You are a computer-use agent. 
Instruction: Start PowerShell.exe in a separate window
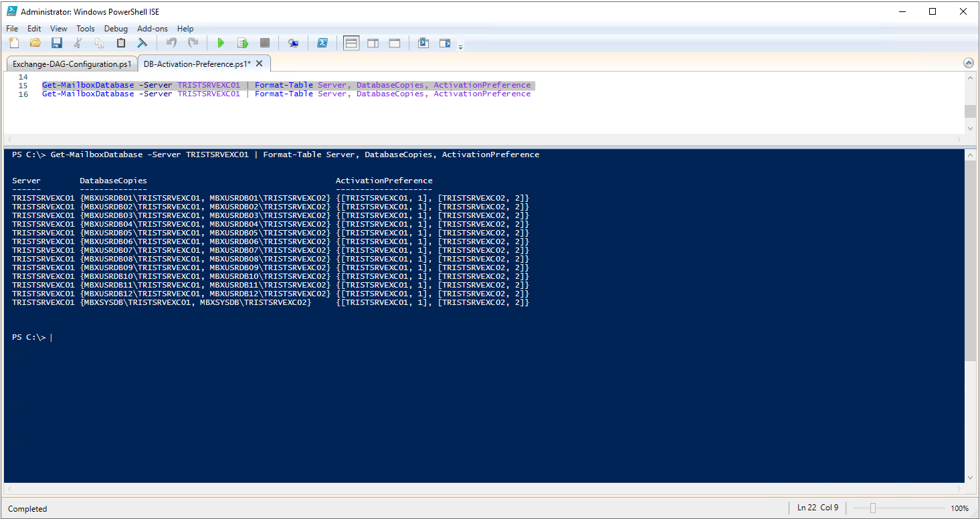tap(322, 43)
